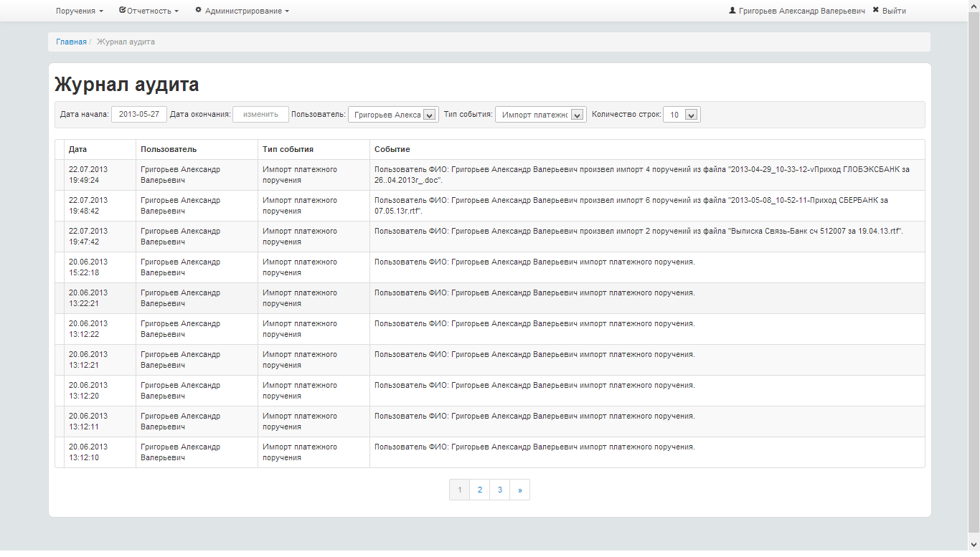The width and height of the screenshot is (980, 557).
Task: Click the Дата начала: filter label
Action: coord(85,114)
